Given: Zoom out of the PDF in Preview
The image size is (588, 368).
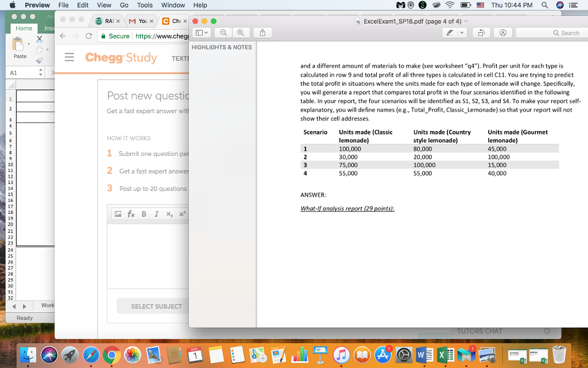Looking at the screenshot, I should (x=223, y=33).
